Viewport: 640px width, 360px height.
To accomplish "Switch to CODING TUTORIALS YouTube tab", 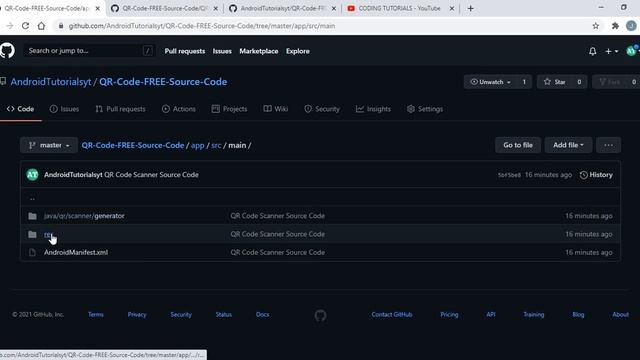I will click(400, 8).
